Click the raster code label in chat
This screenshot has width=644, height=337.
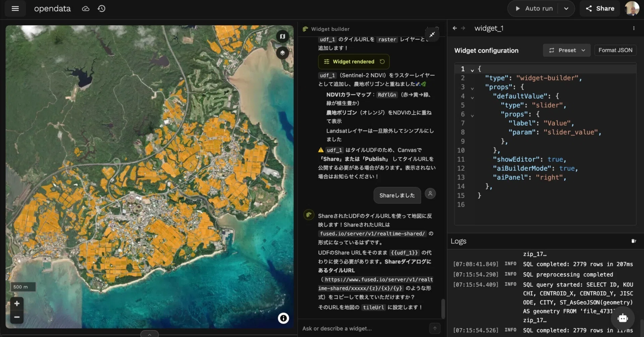387,40
